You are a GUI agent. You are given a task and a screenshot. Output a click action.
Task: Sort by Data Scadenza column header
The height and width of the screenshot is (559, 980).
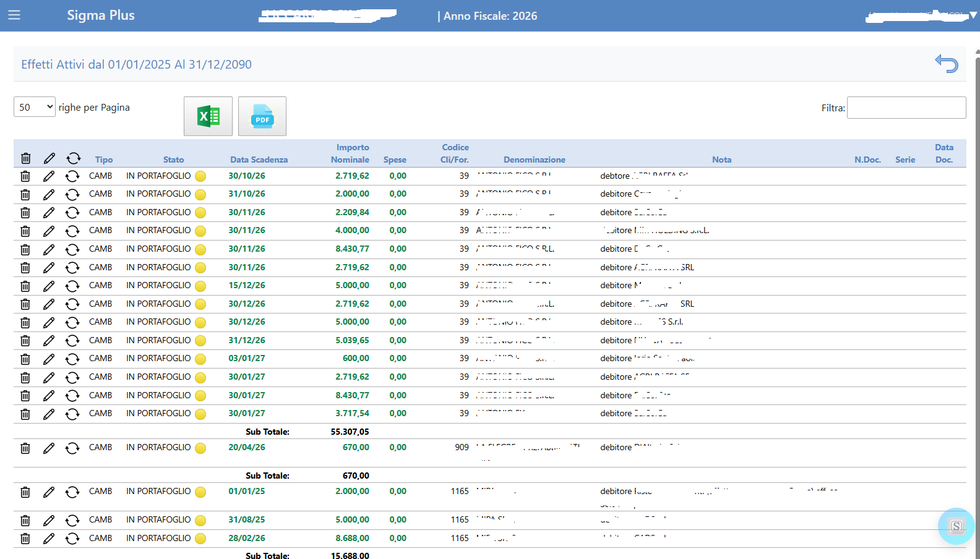point(259,160)
